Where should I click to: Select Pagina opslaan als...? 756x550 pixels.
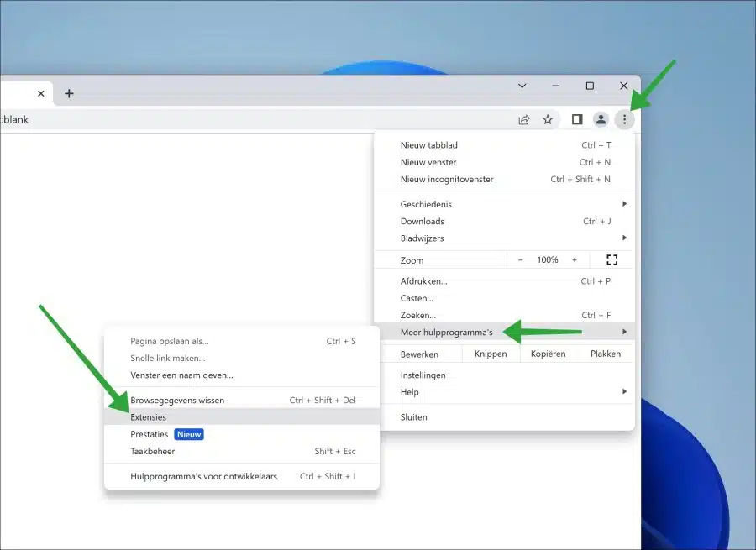click(242, 341)
